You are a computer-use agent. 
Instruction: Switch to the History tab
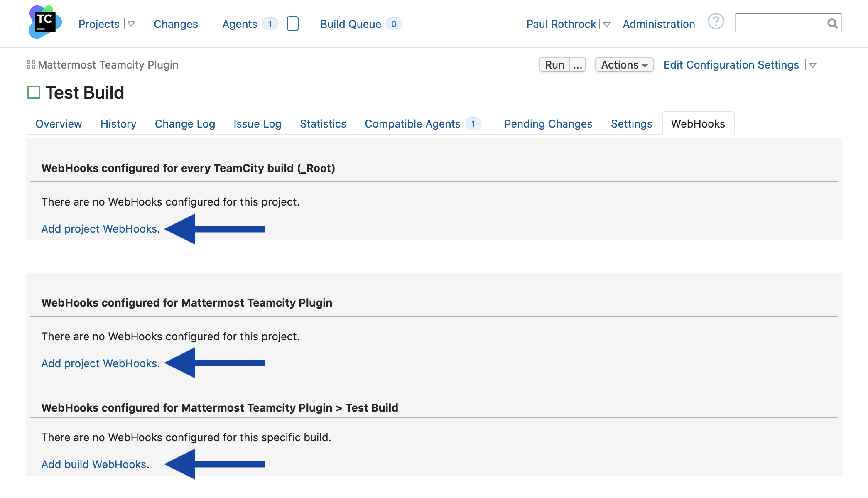(x=118, y=123)
